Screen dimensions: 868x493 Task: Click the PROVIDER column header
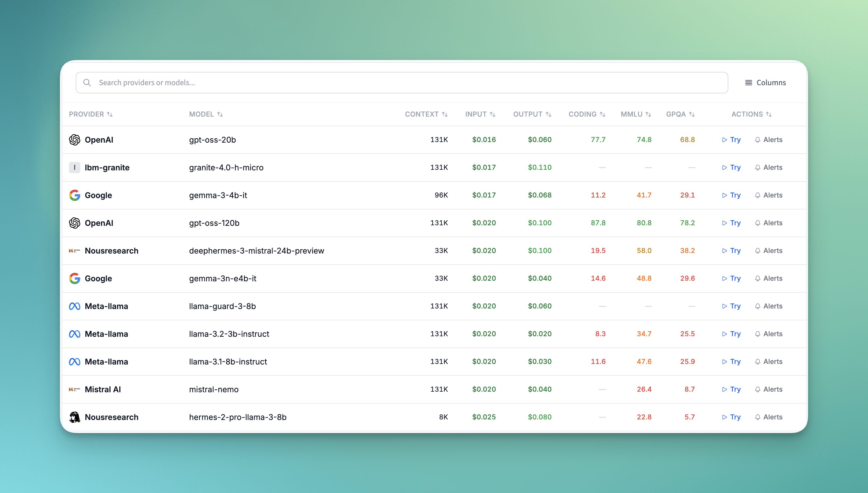coord(91,114)
